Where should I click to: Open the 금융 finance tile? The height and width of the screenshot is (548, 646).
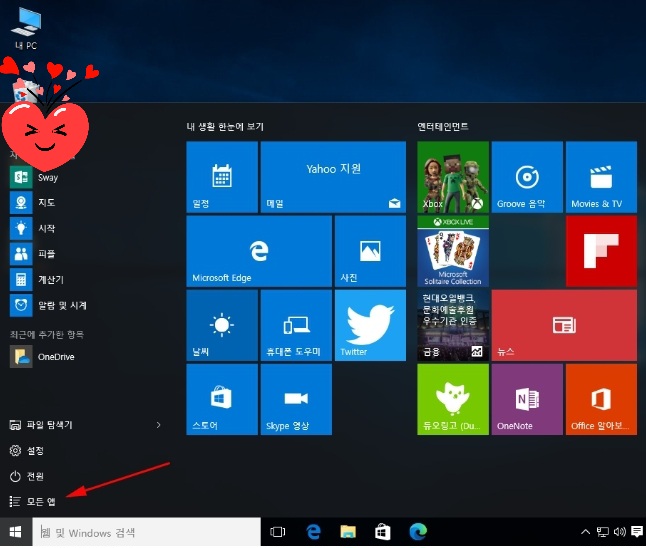point(453,325)
